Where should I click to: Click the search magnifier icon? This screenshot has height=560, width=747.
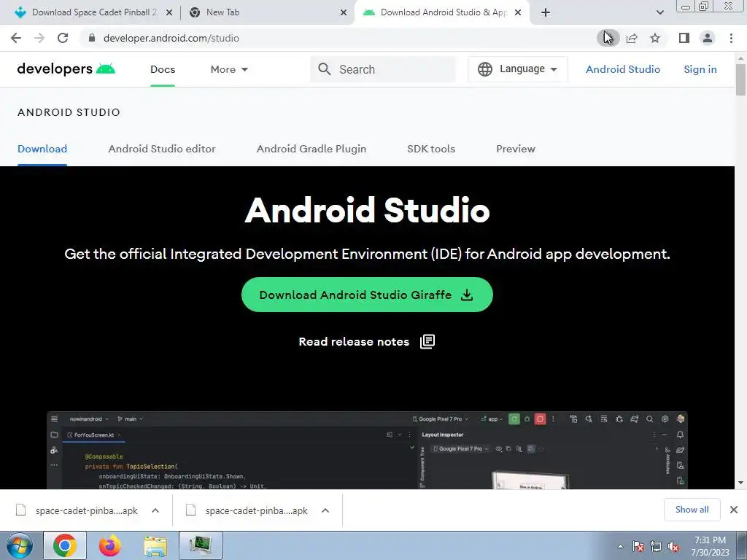pyautogui.click(x=325, y=69)
